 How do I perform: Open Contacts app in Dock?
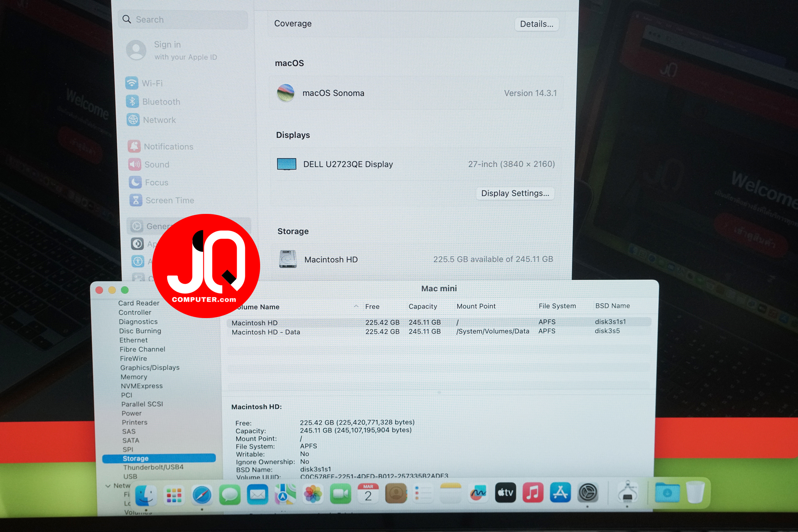point(396,494)
